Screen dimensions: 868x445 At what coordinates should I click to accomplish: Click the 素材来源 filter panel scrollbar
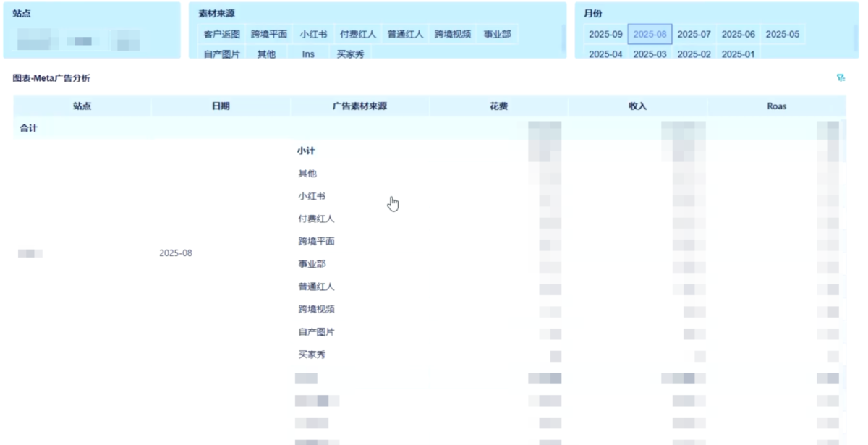coord(563,38)
